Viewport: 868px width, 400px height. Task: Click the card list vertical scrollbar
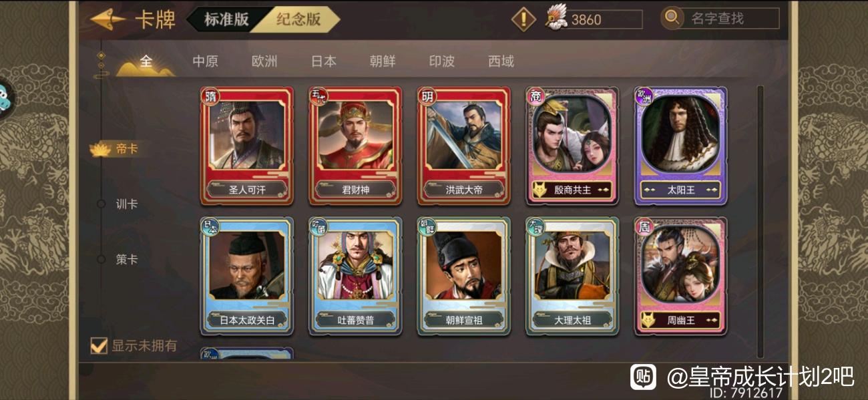point(760,222)
